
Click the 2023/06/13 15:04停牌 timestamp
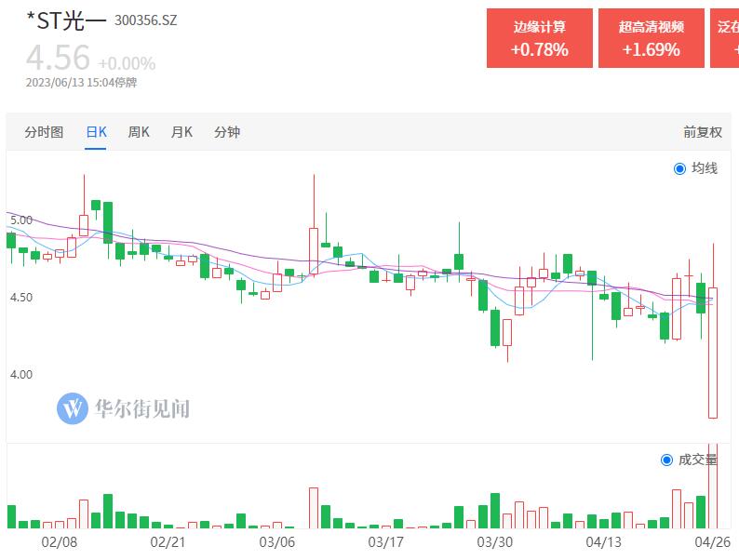(x=81, y=83)
